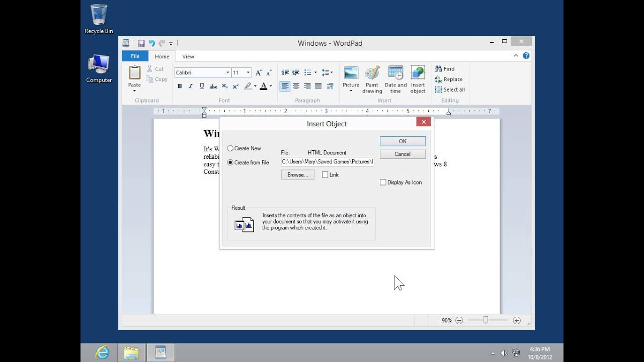Open Internet Explorer from the taskbar

coord(102,352)
